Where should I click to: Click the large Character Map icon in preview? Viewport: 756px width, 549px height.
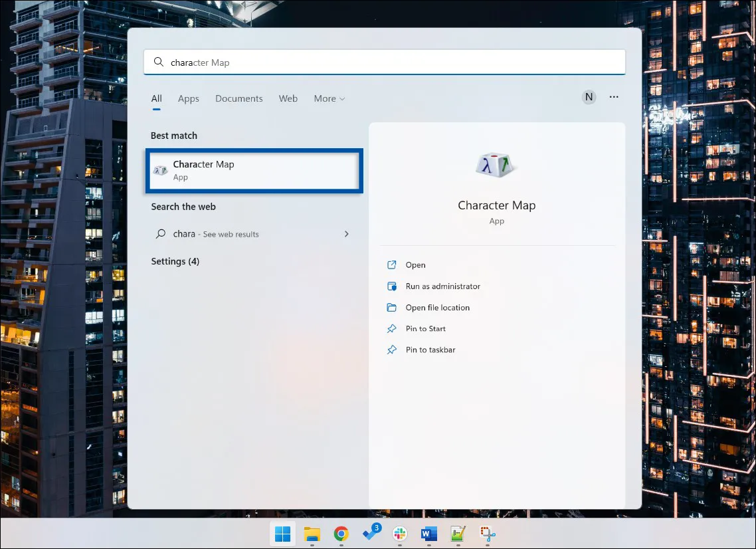(x=496, y=165)
